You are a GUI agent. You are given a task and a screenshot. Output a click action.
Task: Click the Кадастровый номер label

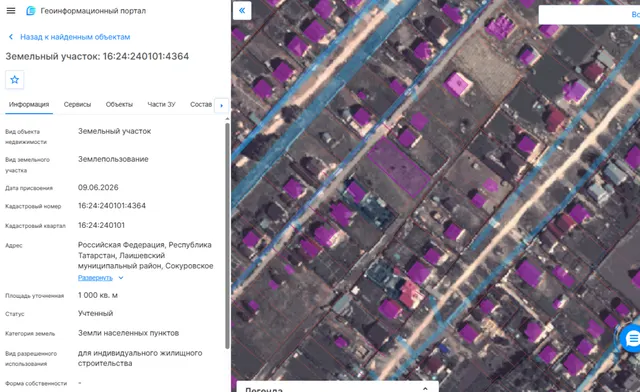tap(33, 207)
